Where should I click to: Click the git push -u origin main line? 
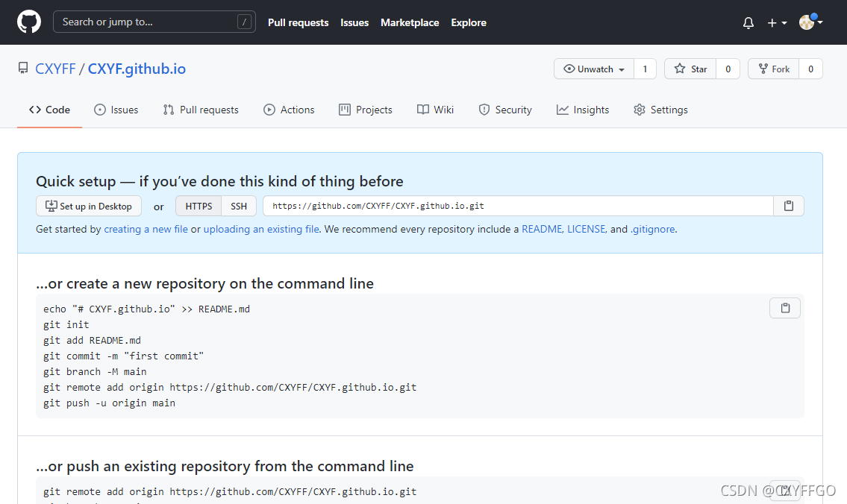[x=110, y=403]
